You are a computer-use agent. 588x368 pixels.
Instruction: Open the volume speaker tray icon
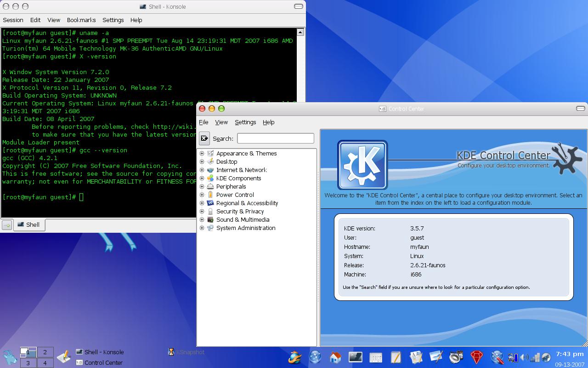(524, 357)
